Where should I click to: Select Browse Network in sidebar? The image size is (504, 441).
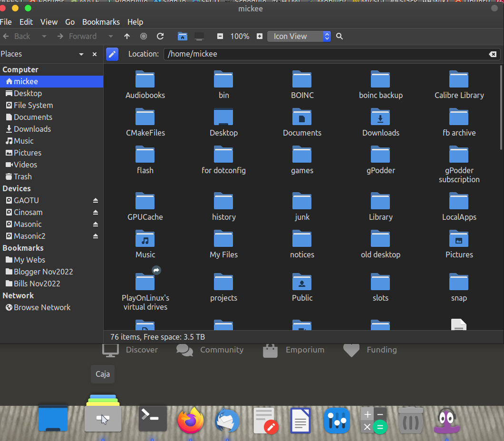pos(51,307)
